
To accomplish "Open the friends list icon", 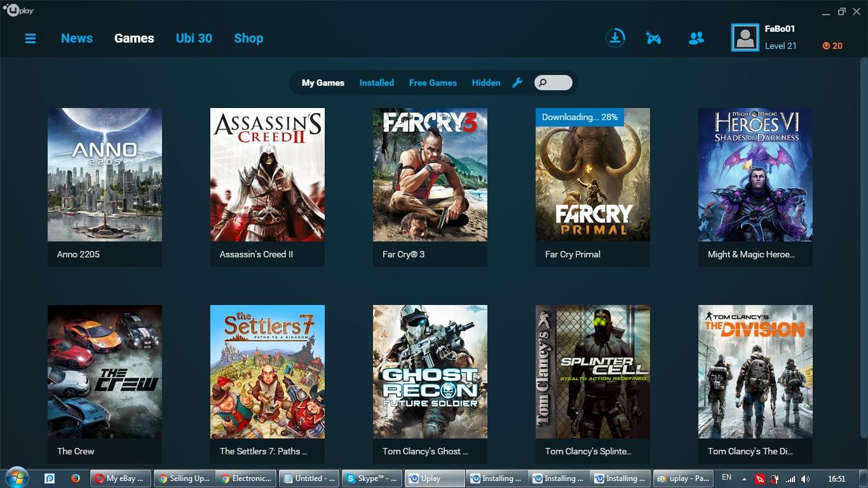I will pos(696,38).
